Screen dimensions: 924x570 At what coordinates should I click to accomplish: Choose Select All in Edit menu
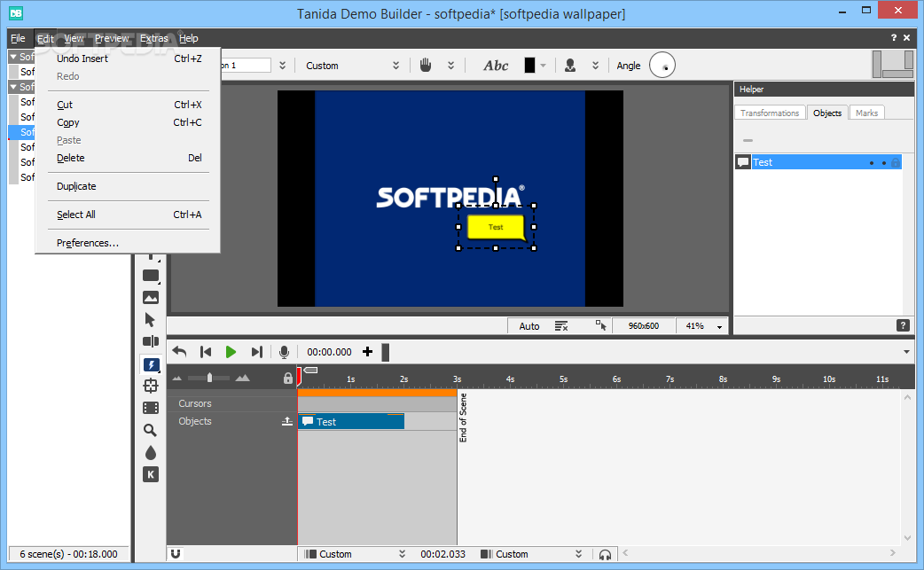[x=128, y=215]
